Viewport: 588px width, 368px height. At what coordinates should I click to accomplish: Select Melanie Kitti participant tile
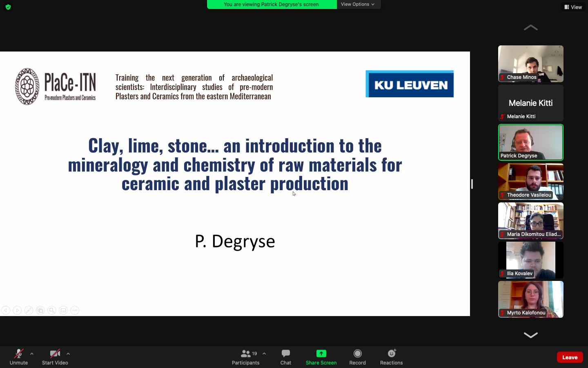pyautogui.click(x=531, y=103)
